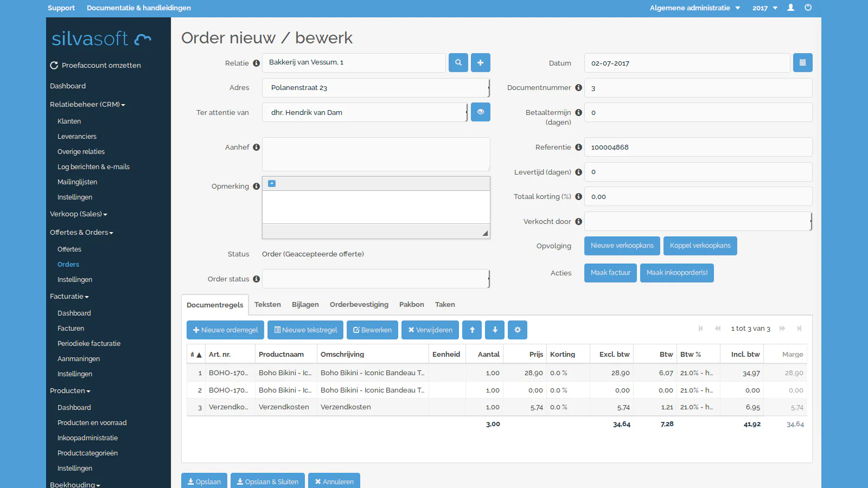Open the 2017 year dropdown

765,8
